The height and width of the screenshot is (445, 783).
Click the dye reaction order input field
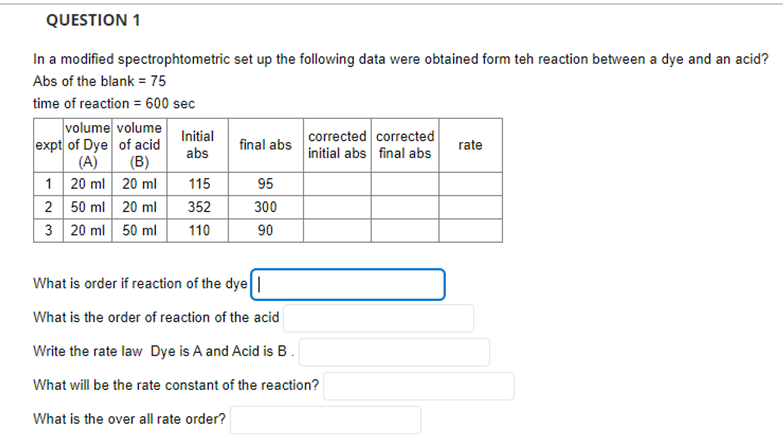pyautogui.click(x=348, y=285)
